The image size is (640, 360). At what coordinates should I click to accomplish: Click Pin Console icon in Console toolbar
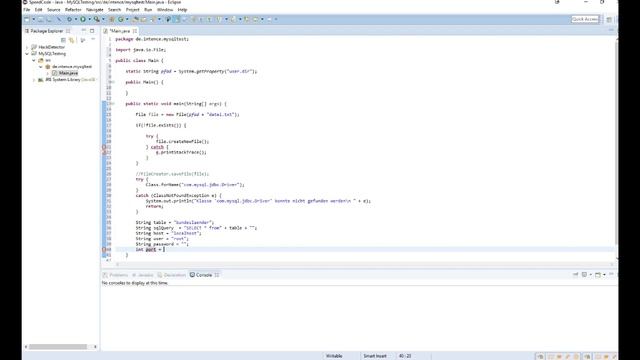tap(576, 275)
